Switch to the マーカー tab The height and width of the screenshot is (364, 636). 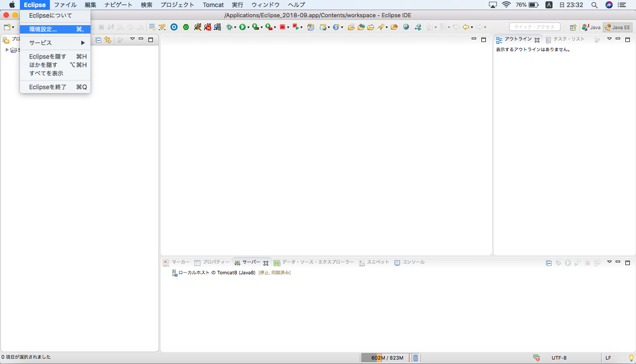point(176,262)
